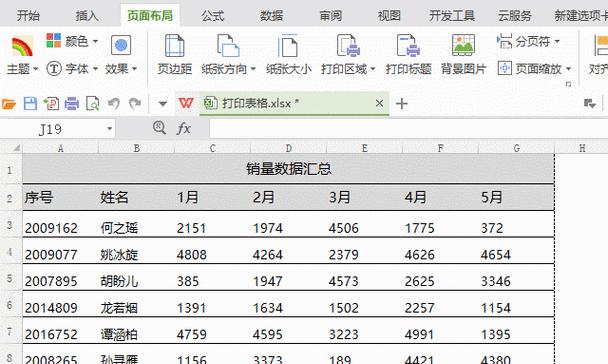608x364 pixels.
Task: Click the 页边距 margins icon
Action: [x=175, y=47]
